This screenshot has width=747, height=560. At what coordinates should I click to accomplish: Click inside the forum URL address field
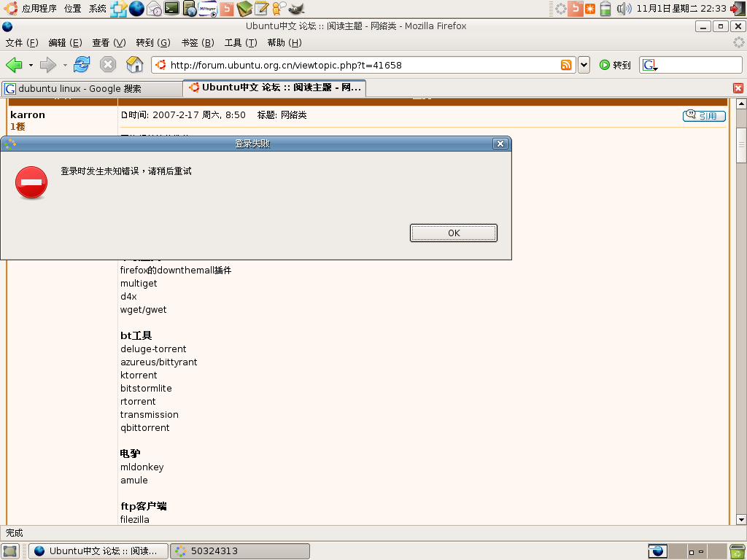tap(362, 65)
